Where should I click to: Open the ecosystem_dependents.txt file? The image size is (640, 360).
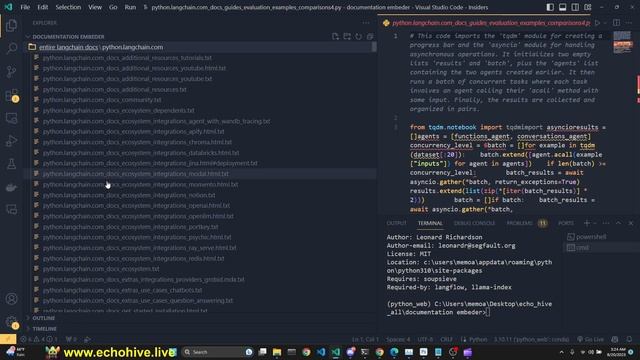[x=118, y=111]
